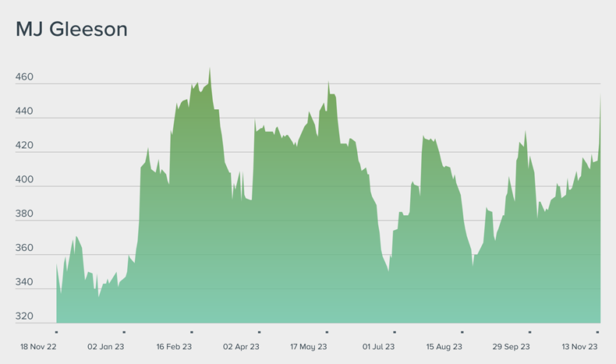Select the 29 Sep 23 date label
This screenshot has height=364, width=616.
pyautogui.click(x=512, y=347)
